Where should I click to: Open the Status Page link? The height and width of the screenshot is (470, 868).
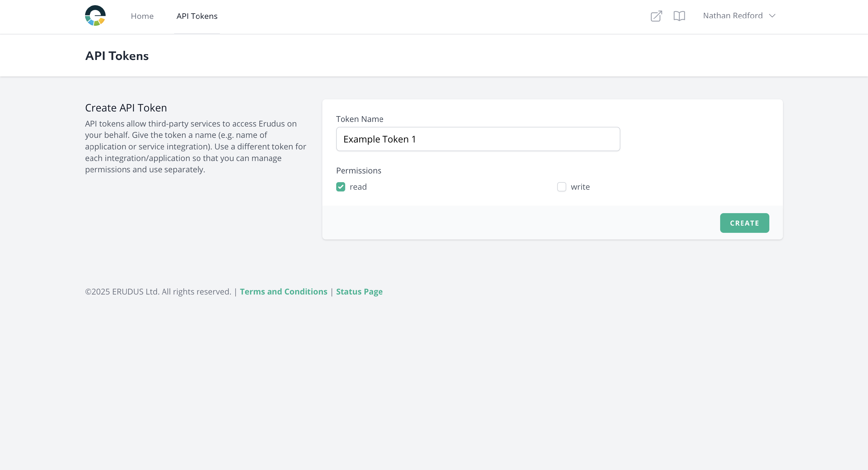[x=359, y=292]
